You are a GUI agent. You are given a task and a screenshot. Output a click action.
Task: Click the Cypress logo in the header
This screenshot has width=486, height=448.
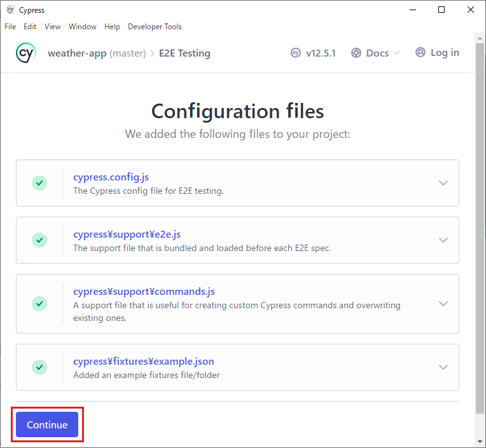pyautogui.click(x=26, y=53)
